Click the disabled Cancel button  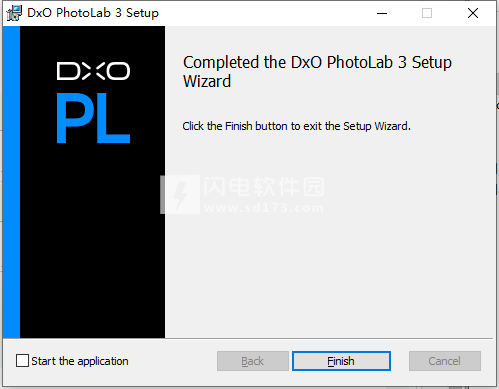coord(445,361)
